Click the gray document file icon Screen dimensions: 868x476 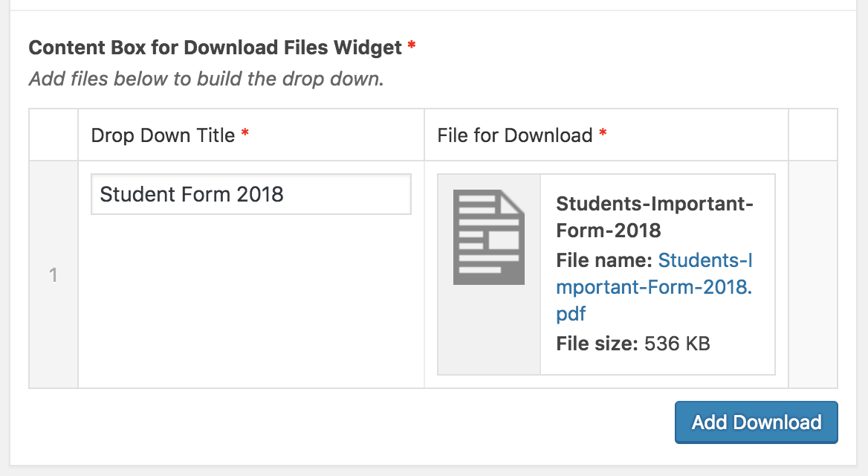pyautogui.click(x=489, y=237)
